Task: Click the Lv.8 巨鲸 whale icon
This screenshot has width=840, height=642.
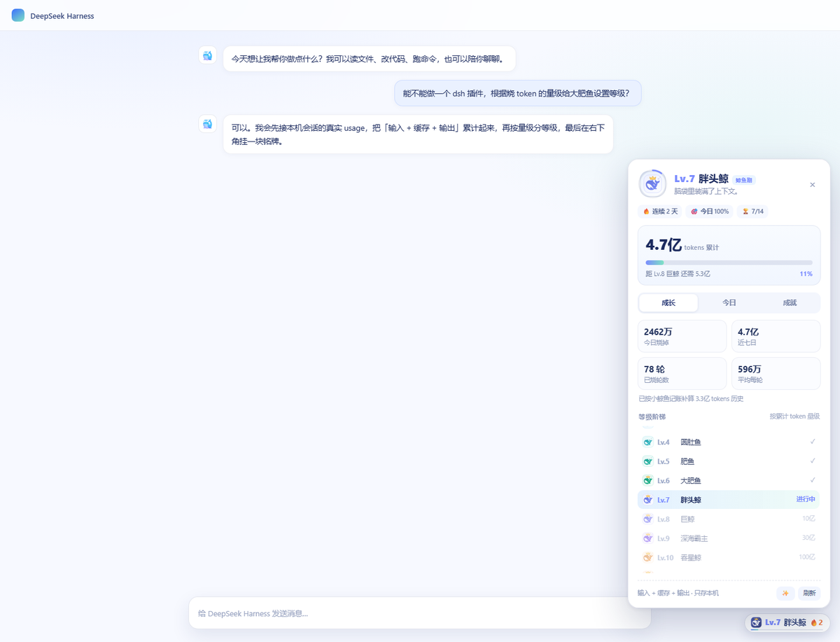Action: [x=647, y=519]
